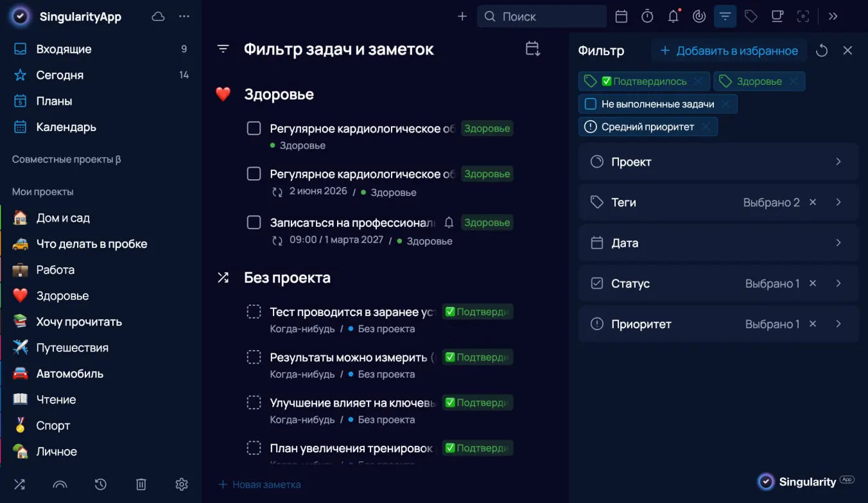Open Входящие in sidebar
This screenshot has height=503, width=868.
[101, 49]
